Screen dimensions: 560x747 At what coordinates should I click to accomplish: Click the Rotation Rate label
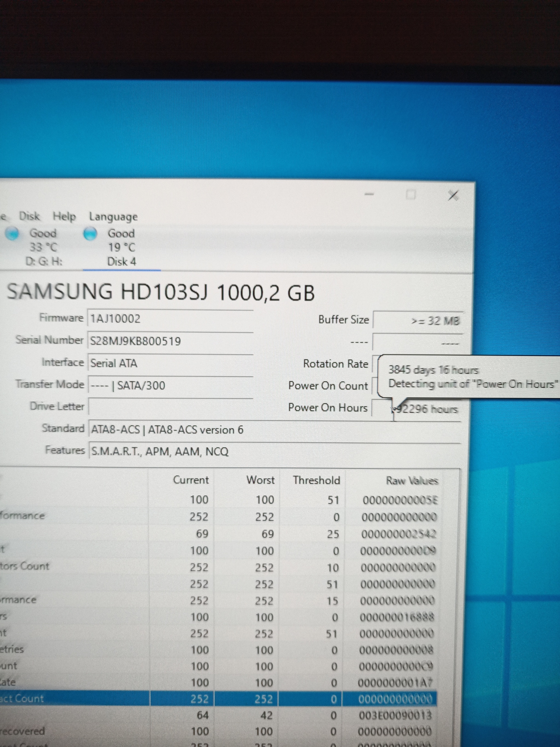(x=336, y=364)
